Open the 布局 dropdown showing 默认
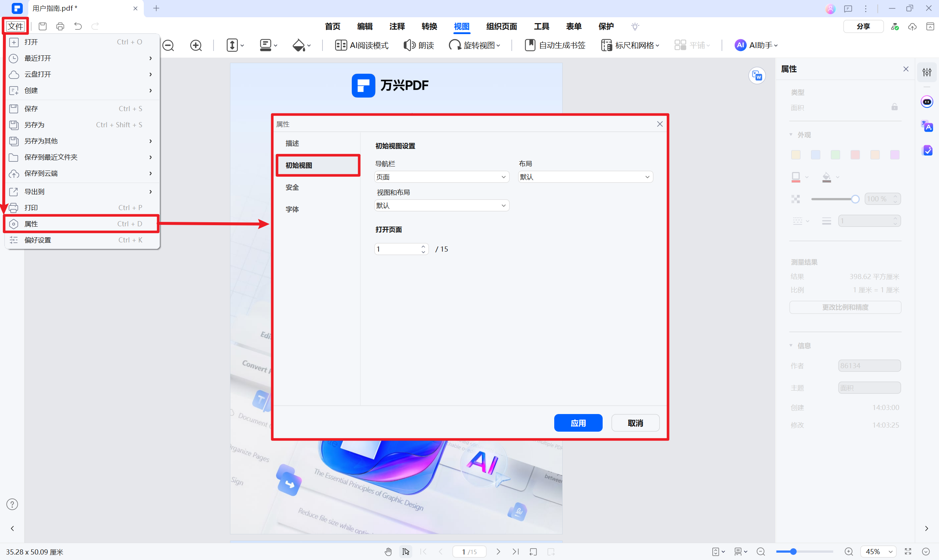939x560 pixels. [585, 177]
